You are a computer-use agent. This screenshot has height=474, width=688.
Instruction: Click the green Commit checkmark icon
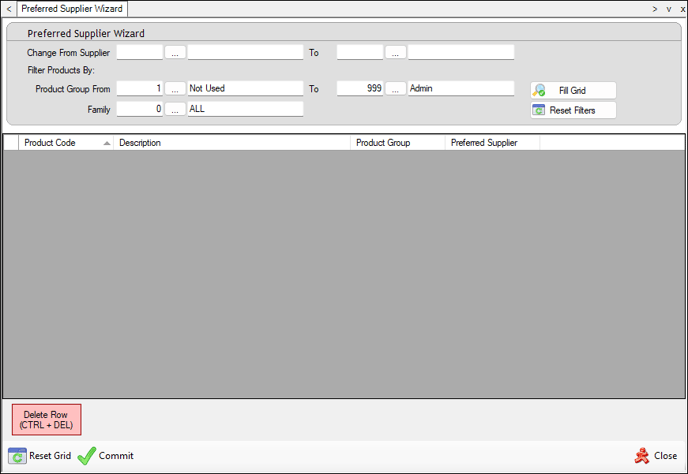(x=87, y=456)
